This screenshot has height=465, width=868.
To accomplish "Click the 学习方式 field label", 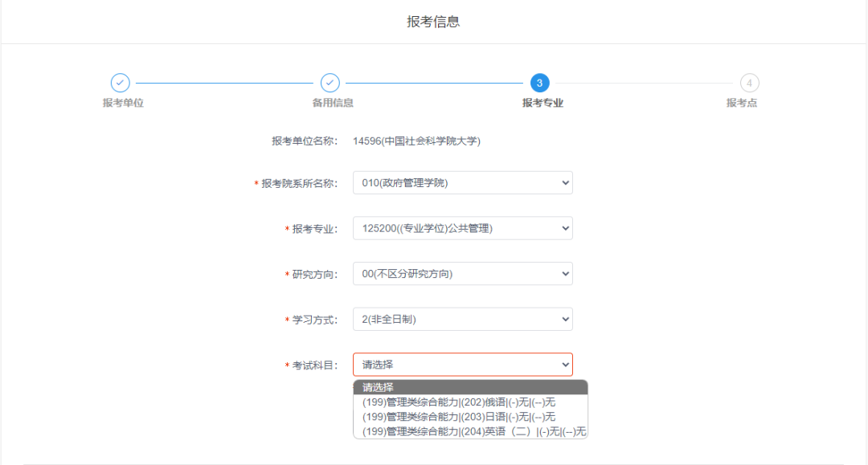I will [x=314, y=320].
